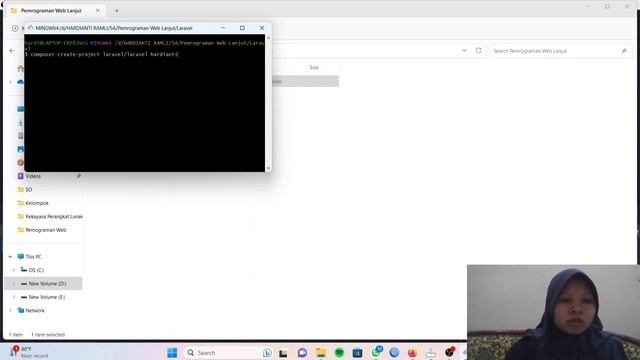This screenshot has height=360, width=640.
Task: Expand the Network tree node
Action: coord(10,311)
